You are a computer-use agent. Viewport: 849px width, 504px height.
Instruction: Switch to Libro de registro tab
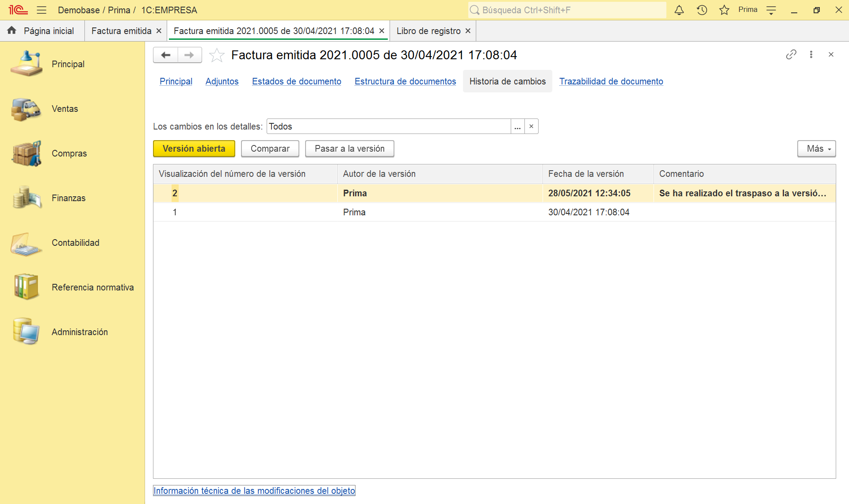tap(428, 31)
